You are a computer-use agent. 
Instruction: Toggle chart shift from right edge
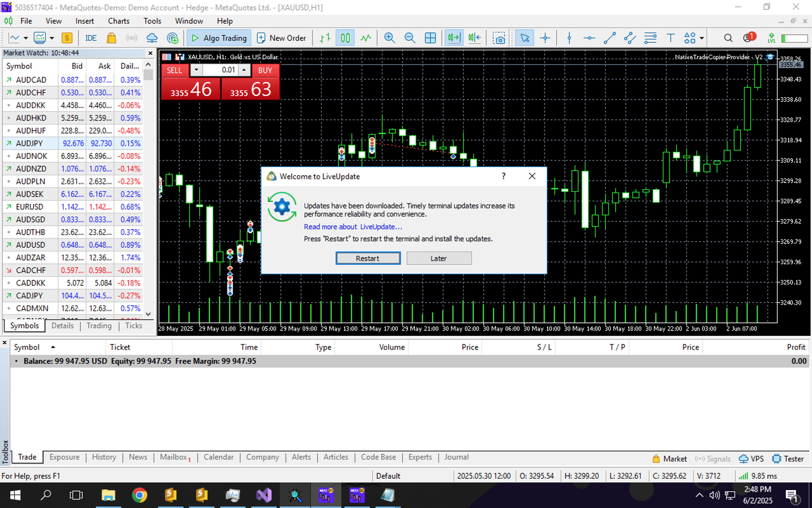475,38
